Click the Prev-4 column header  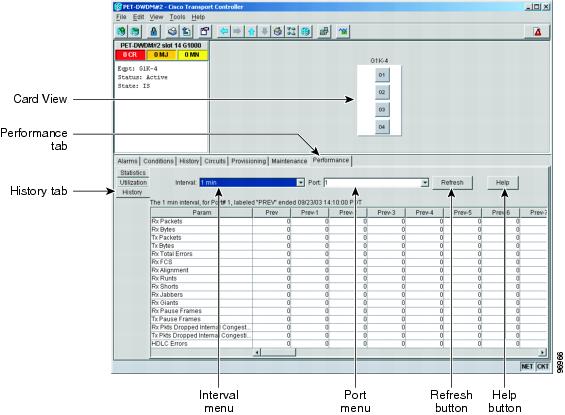point(424,213)
